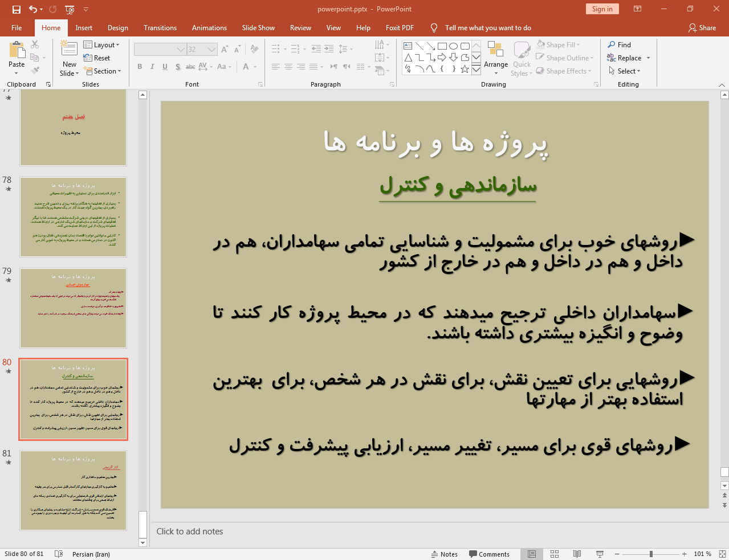Choose the straight line shape
Screen dimensions: 729x560
(x=420, y=46)
